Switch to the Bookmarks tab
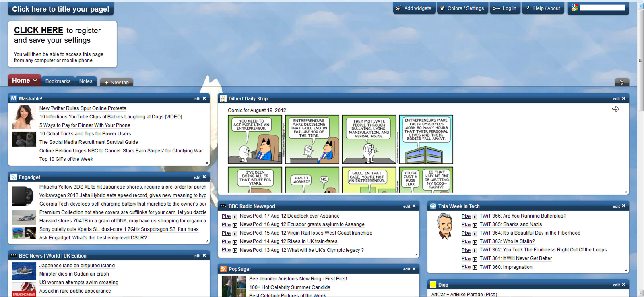This screenshot has height=297, width=644. 58,81
